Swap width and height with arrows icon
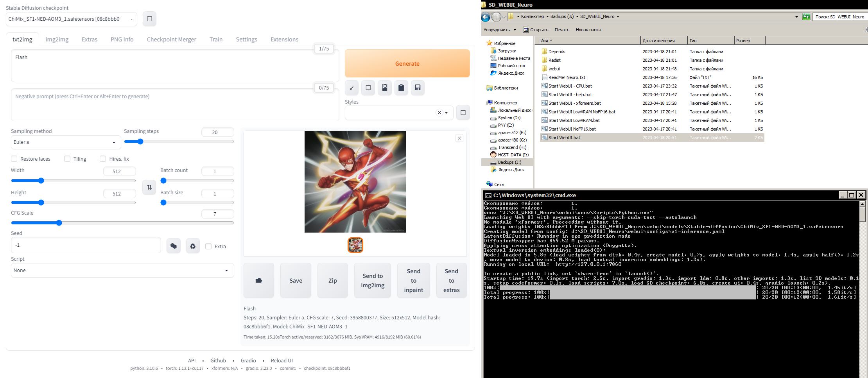This screenshot has width=868, height=378. 149,187
